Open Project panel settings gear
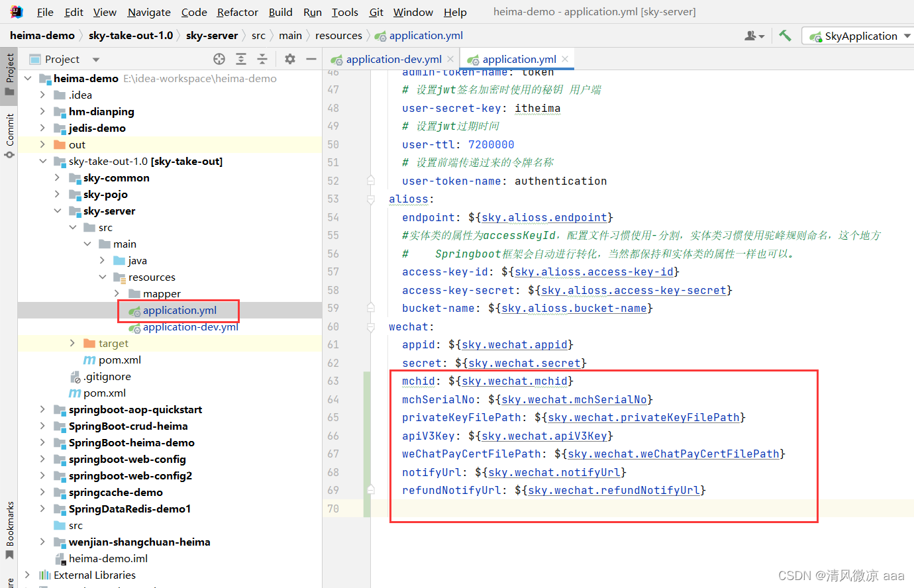 (x=290, y=59)
